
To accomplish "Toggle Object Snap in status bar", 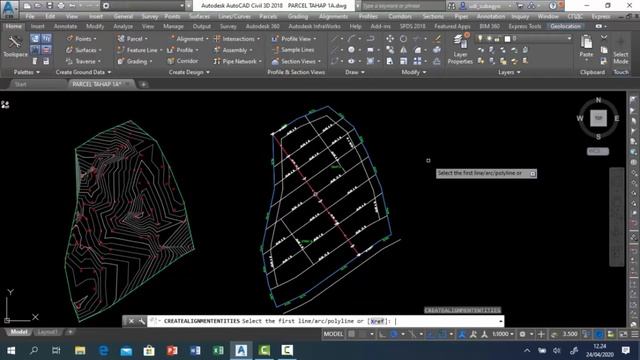I will (442, 334).
